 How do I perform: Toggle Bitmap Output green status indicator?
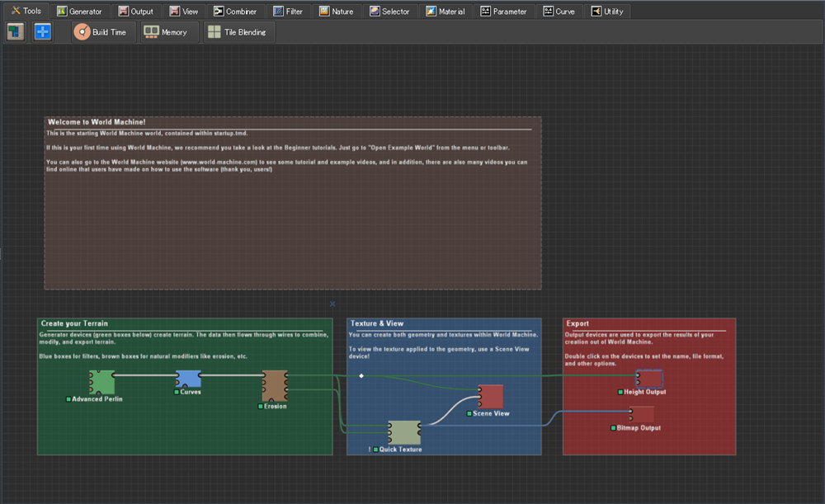pos(613,428)
